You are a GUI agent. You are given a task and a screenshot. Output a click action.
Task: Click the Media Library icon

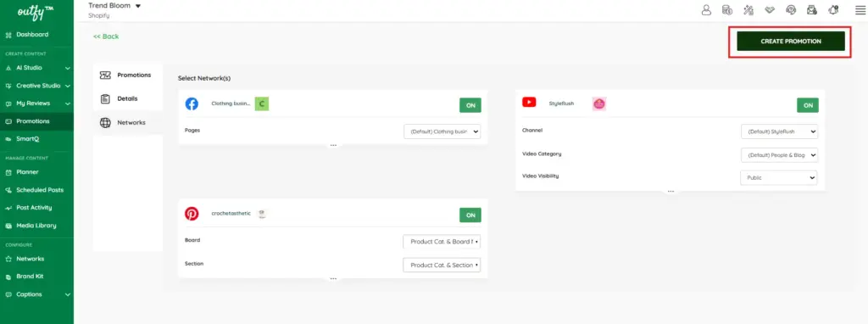tap(8, 226)
